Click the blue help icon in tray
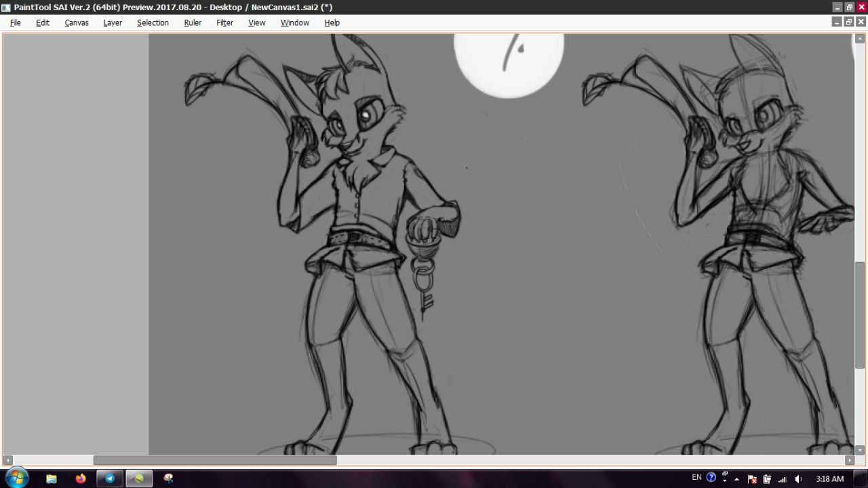The image size is (868, 488). [711, 478]
